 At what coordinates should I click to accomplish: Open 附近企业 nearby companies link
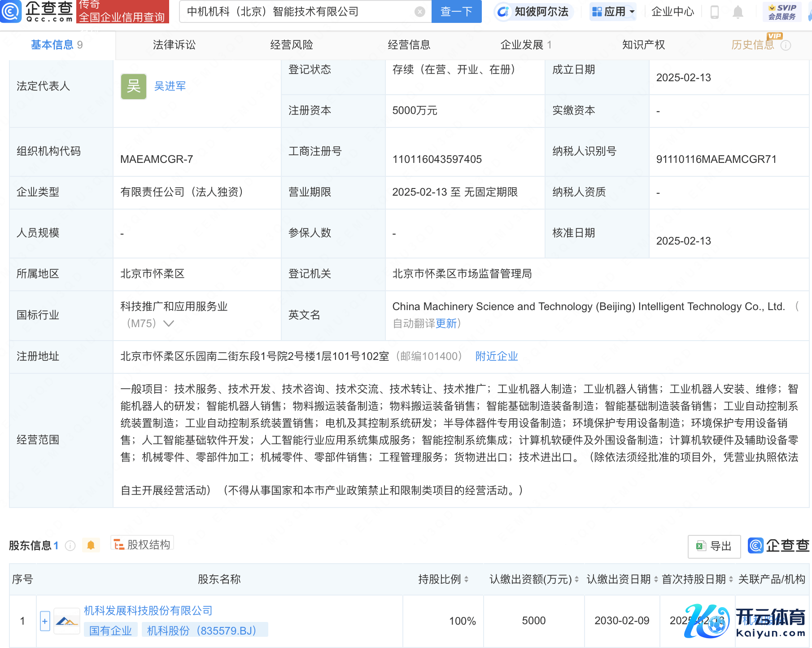click(x=497, y=356)
